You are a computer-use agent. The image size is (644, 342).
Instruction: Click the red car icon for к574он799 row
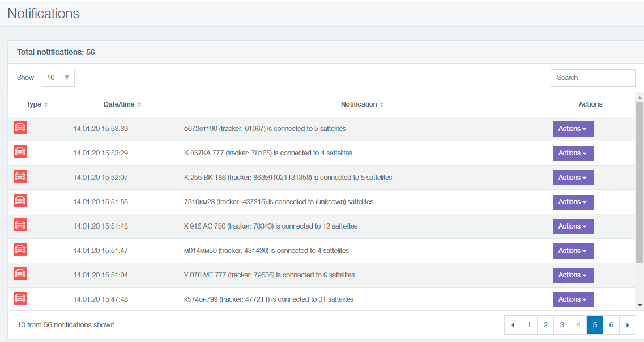tap(20, 298)
